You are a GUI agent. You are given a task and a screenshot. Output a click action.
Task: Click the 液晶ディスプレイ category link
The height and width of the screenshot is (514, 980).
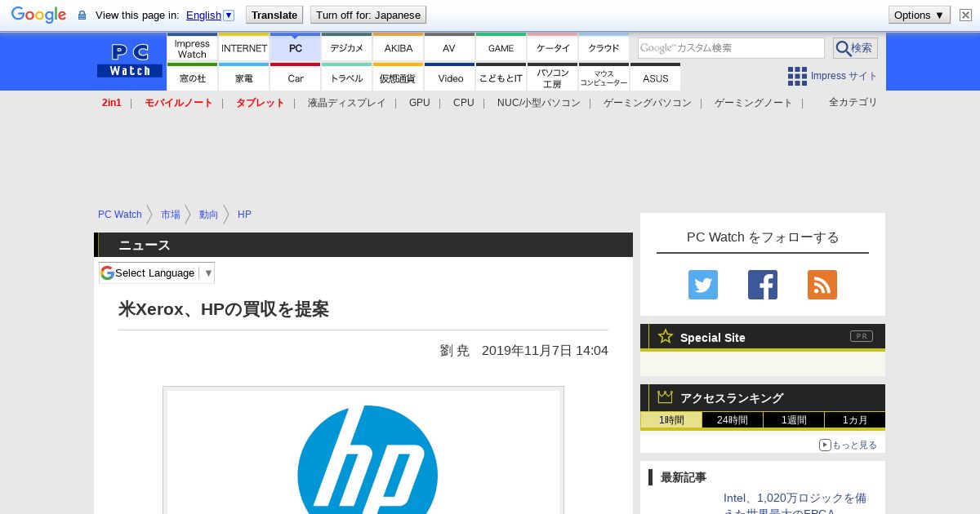tap(347, 103)
